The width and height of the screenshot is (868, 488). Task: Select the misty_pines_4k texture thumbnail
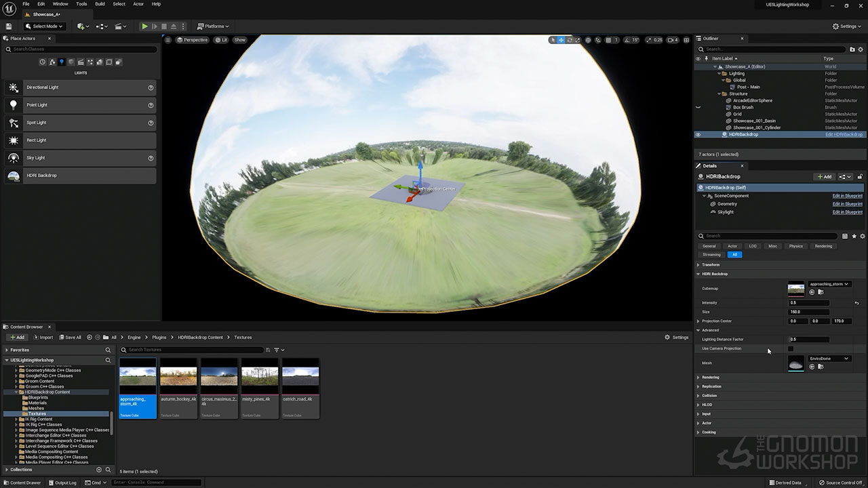(260, 388)
